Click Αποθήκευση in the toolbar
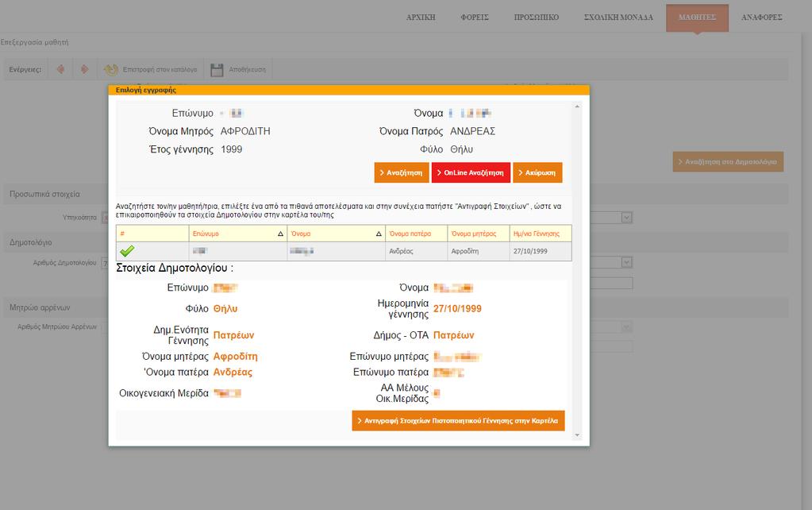 pyautogui.click(x=247, y=69)
